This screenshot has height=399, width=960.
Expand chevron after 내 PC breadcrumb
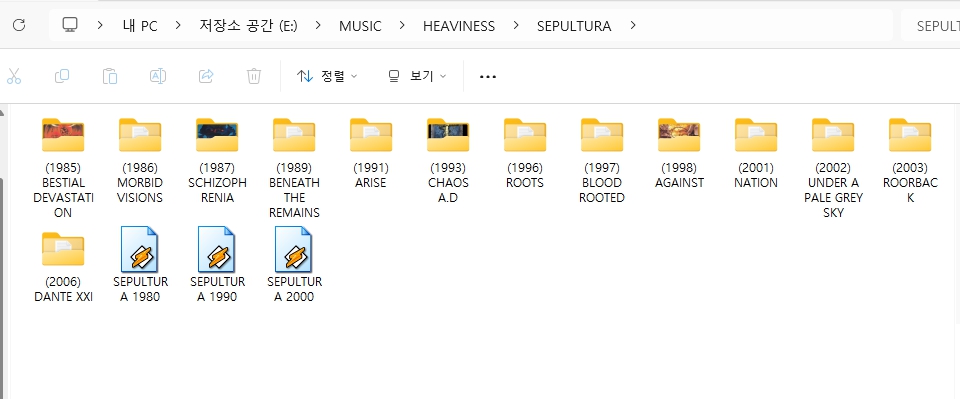coord(178,25)
